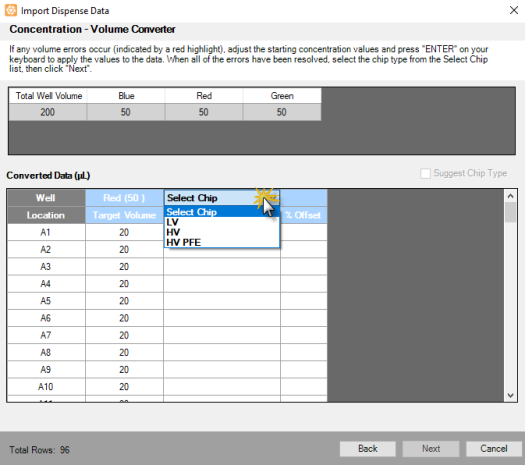Edit the Total Well Volume value 200
The image size is (525, 465).
click(x=48, y=112)
